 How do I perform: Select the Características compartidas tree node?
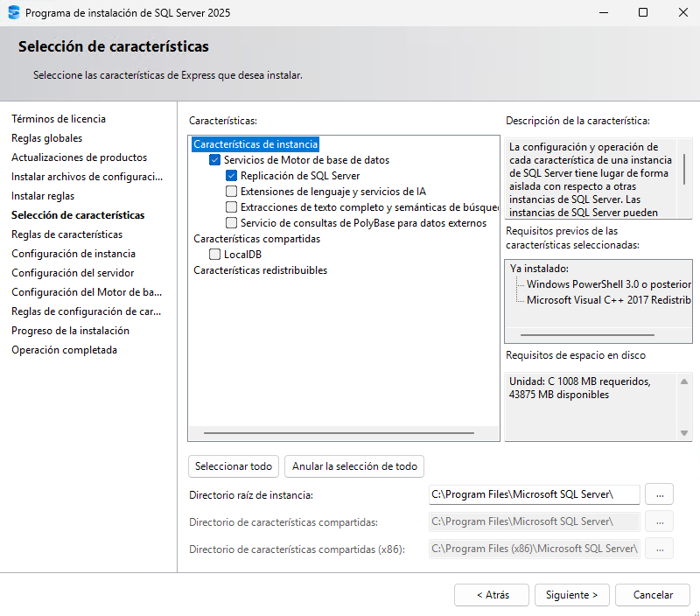coord(256,239)
